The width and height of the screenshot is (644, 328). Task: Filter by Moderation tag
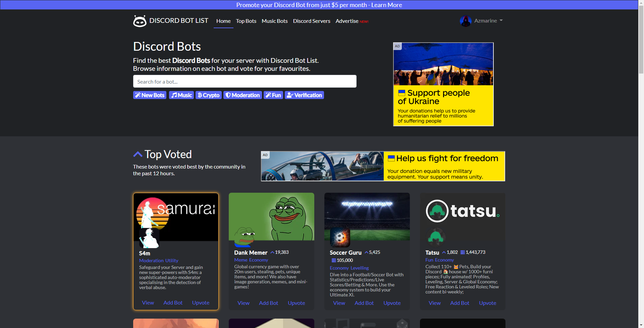point(243,95)
